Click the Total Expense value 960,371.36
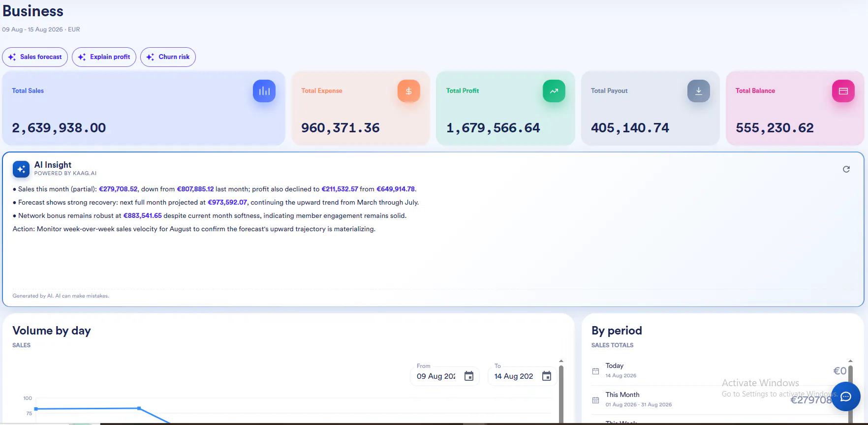This screenshot has width=868, height=425. point(341,128)
